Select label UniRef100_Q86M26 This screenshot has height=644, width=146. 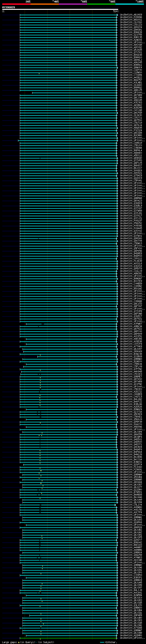coord(131,527)
